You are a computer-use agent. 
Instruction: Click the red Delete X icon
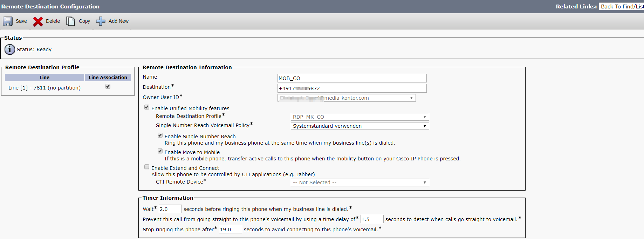[x=38, y=21]
